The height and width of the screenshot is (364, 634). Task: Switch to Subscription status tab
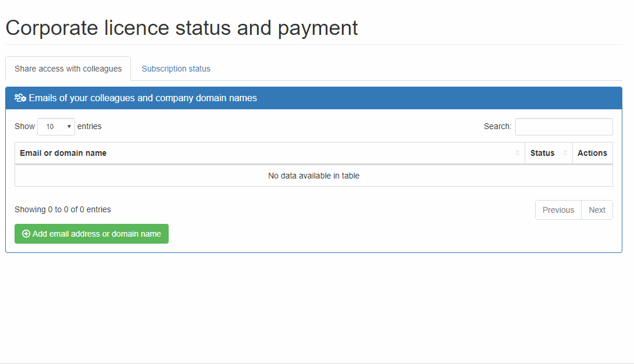tap(176, 69)
